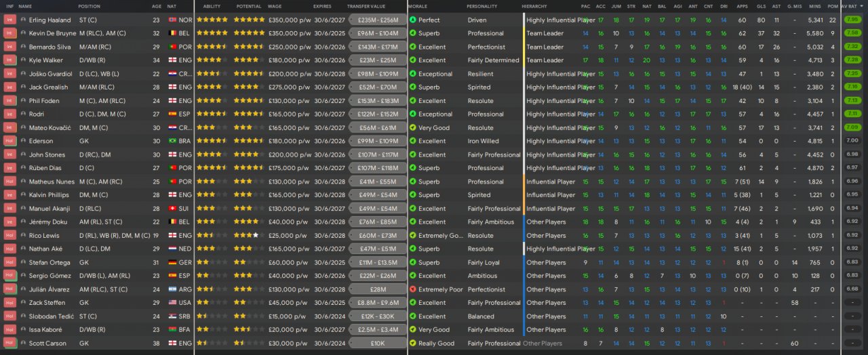Screen dimensions: 868x355
Task: Click the grey 7.00 average rating badge
Action: (x=852, y=141)
